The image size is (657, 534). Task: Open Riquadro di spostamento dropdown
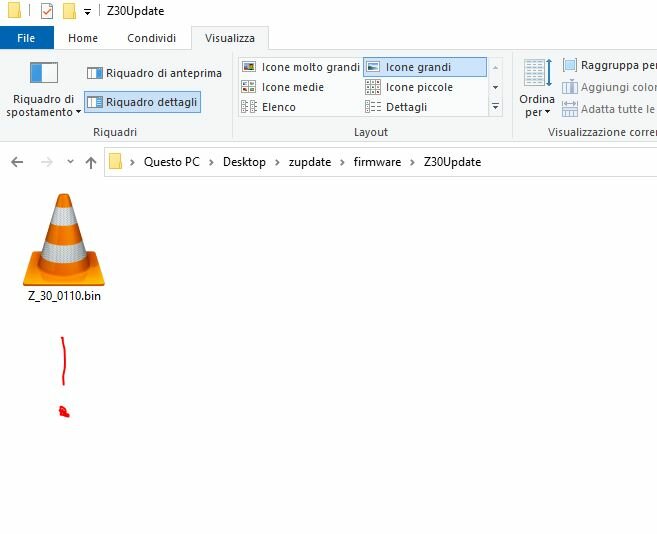[x=43, y=90]
